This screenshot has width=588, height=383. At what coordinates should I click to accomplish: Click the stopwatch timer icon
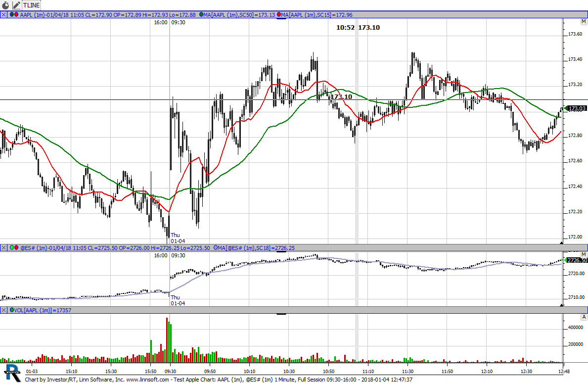click(x=5, y=5)
